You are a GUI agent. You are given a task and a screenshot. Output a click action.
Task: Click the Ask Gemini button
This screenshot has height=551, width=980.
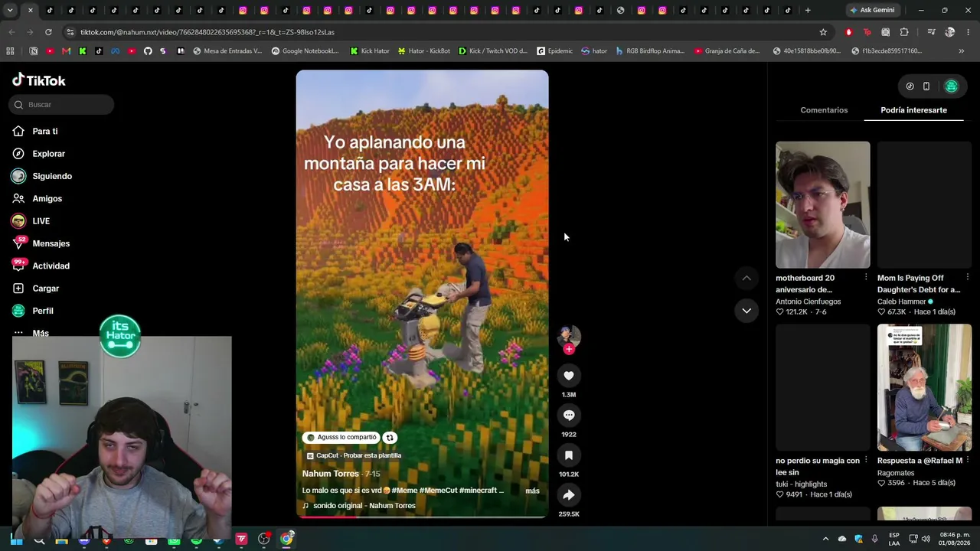pos(872,10)
